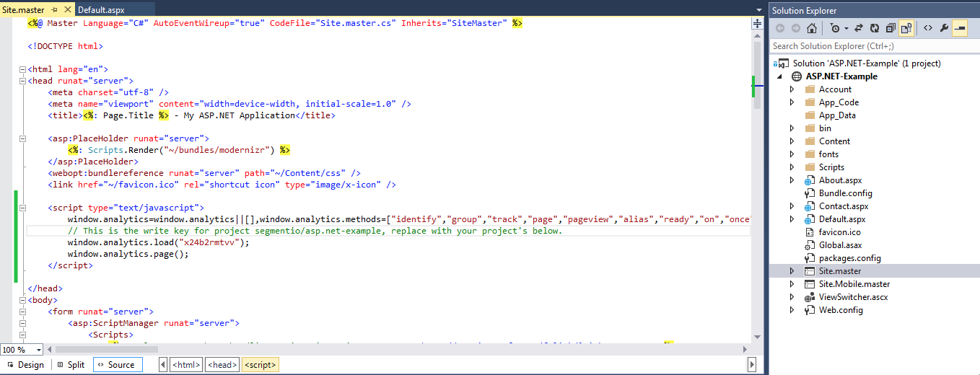Click the Collapse All icon

click(x=890, y=28)
